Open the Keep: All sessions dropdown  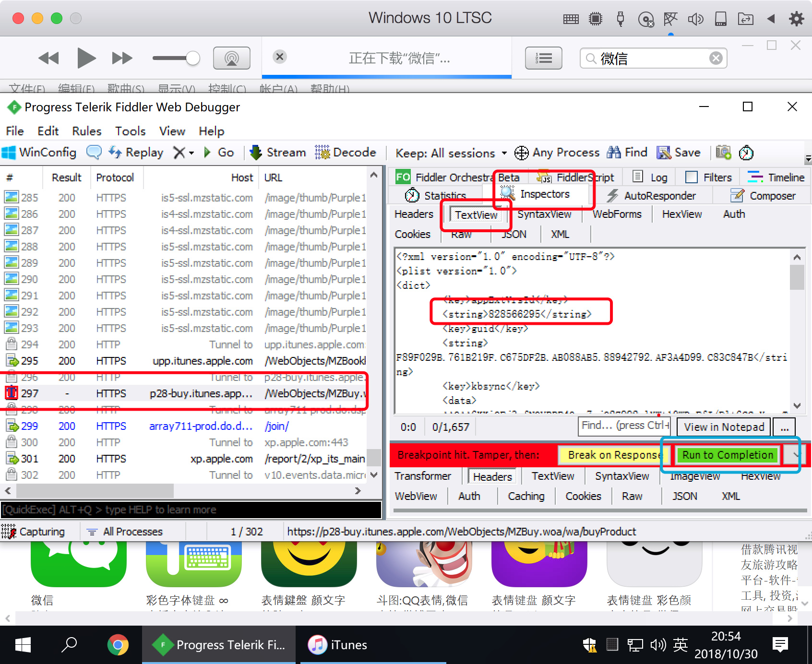click(451, 153)
